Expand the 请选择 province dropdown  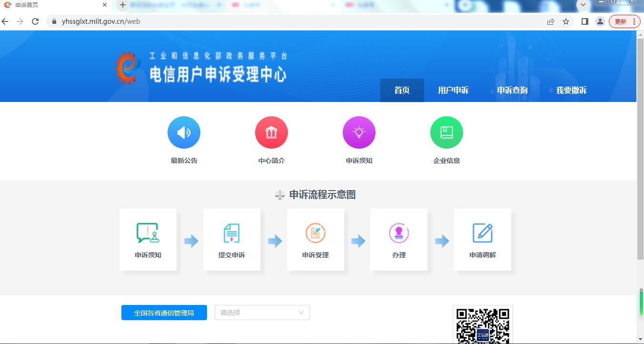[262, 313]
